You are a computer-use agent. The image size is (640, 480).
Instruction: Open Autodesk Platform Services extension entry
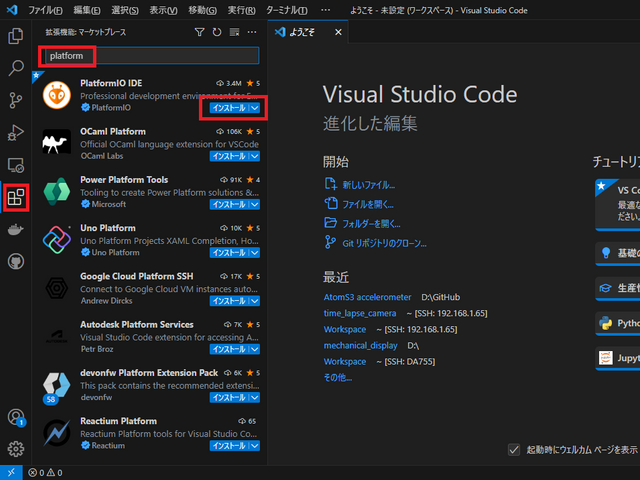pos(149,337)
